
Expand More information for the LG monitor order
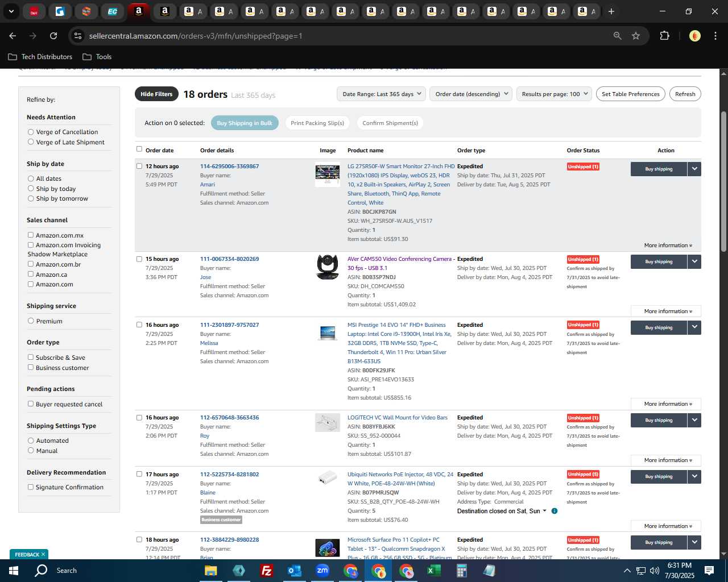click(x=668, y=246)
